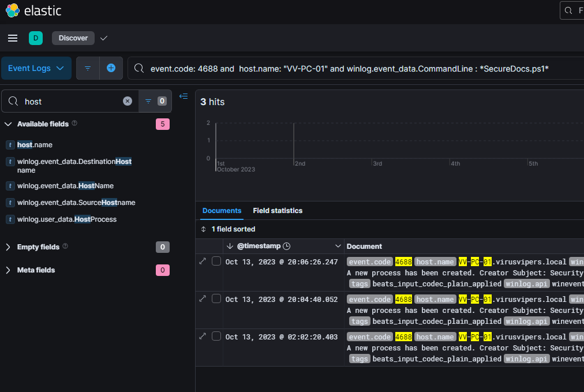
Task: Clear the field search text
Action: click(128, 101)
